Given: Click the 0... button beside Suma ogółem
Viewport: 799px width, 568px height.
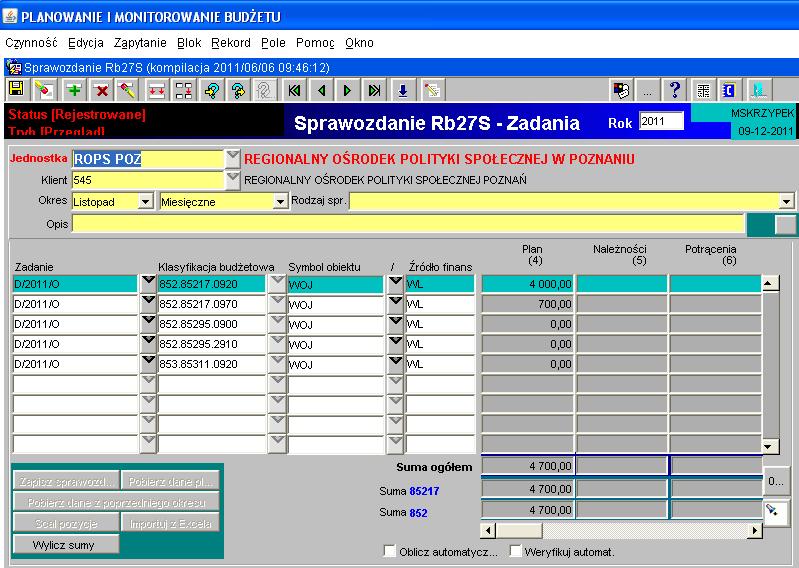Looking at the screenshot, I should pyautogui.click(x=775, y=481).
